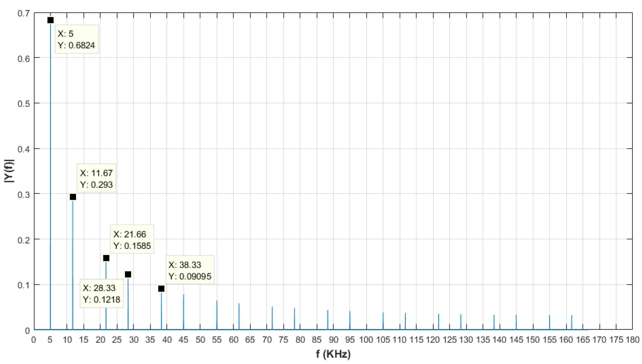Select the data tip label showing Y: 0.1218
The image size is (642, 364).
click(102, 294)
